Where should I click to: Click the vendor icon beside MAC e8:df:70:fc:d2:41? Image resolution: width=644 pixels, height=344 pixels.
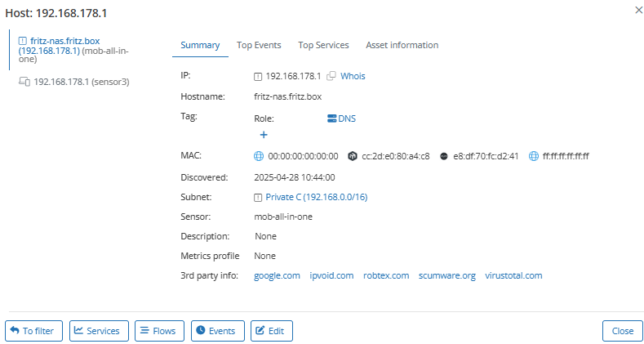[444, 156]
